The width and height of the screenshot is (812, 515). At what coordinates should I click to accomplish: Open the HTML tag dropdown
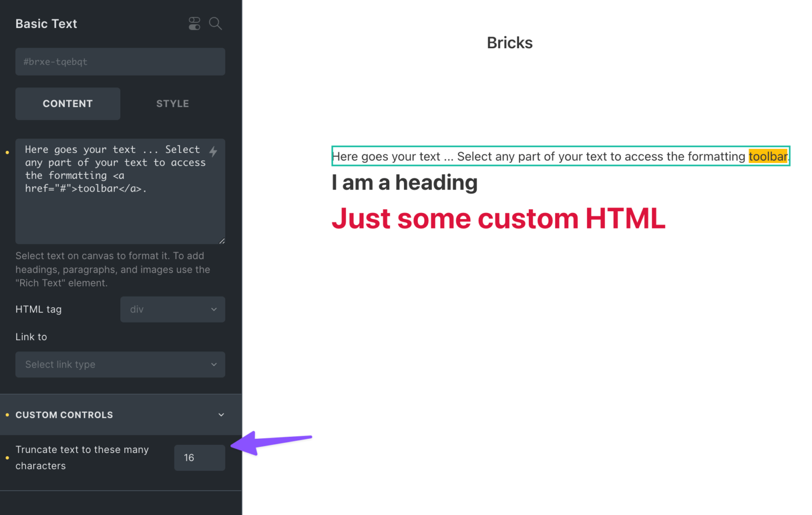pyautogui.click(x=173, y=309)
